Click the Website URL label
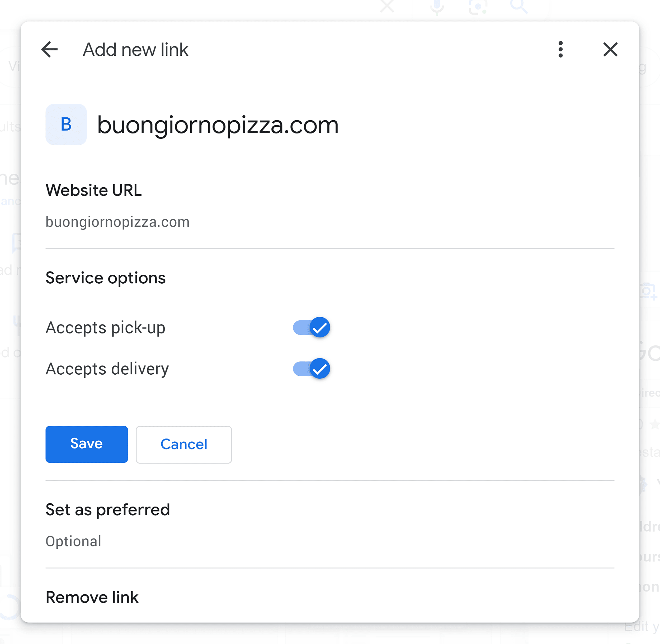Screen dimensions: 660x644 pyautogui.click(x=94, y=190)
